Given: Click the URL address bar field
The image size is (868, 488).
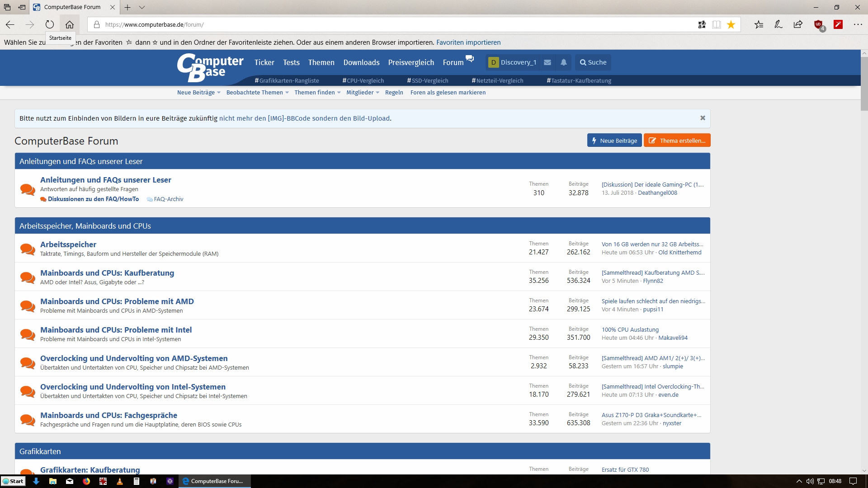Looking at the screenshot, I should (362, 25).
